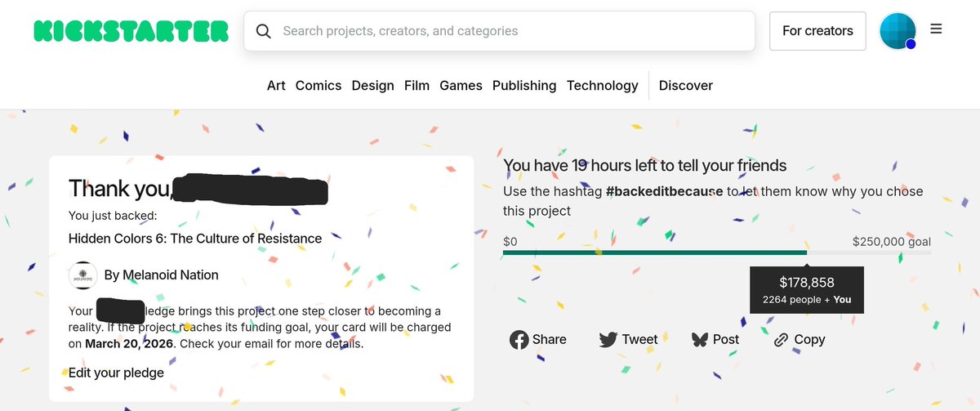Tweet about the project
Viewport: 980px width, 411px height.
tap(628, 339)
